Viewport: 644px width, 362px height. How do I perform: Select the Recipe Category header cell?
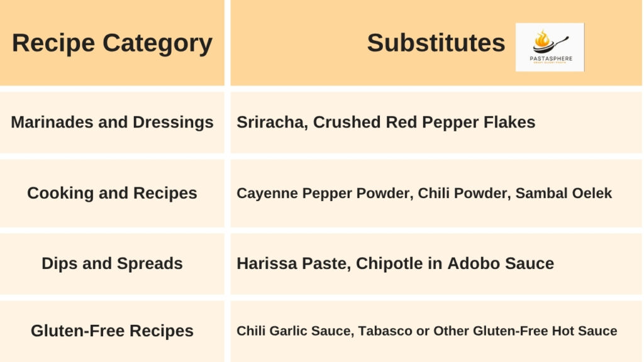pyautogui.click(x=112, y=43)
